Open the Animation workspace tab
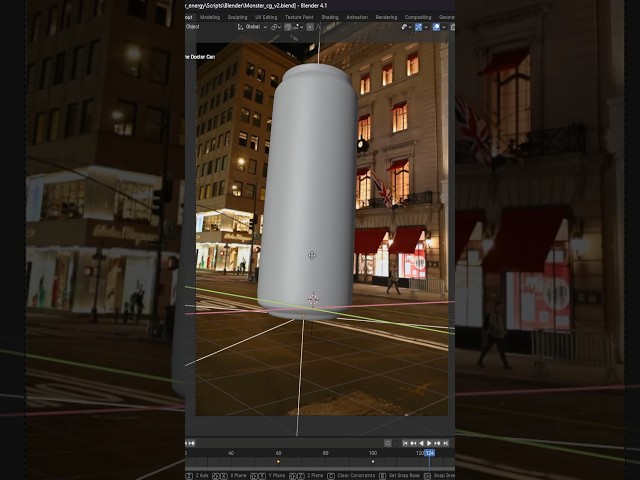This screenshot has height=480, width=640. 357,17
